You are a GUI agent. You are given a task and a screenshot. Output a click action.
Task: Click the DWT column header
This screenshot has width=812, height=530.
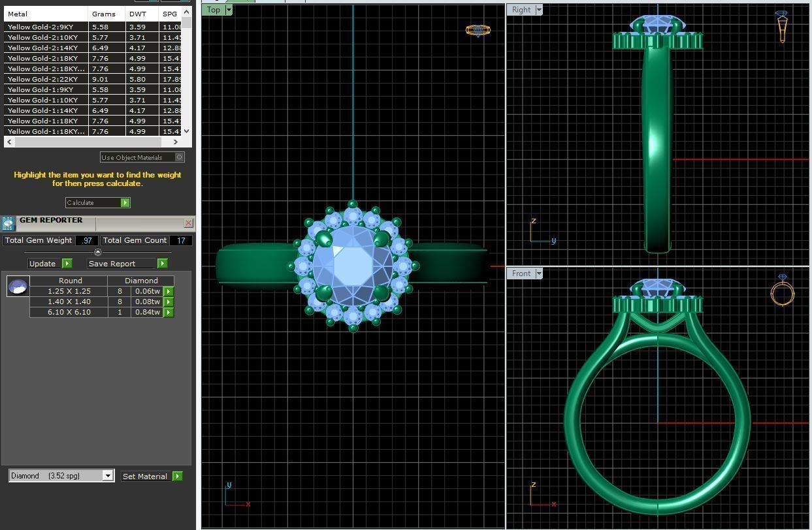(142, 14)
